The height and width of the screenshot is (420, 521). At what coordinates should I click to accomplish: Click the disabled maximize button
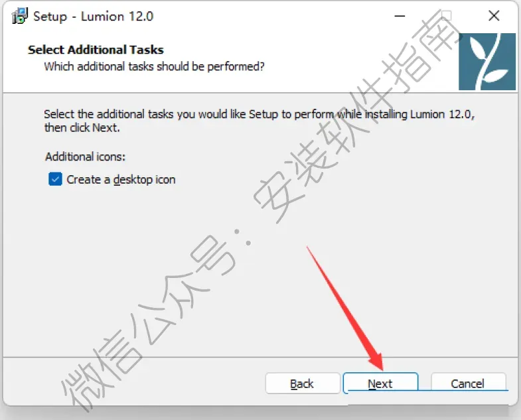point(447,16)
